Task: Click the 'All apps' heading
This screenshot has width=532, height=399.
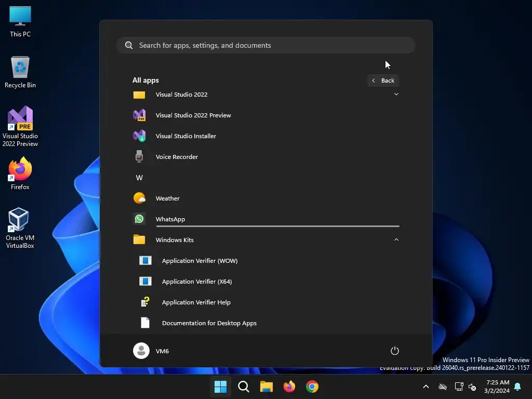Action: [145, 81]
